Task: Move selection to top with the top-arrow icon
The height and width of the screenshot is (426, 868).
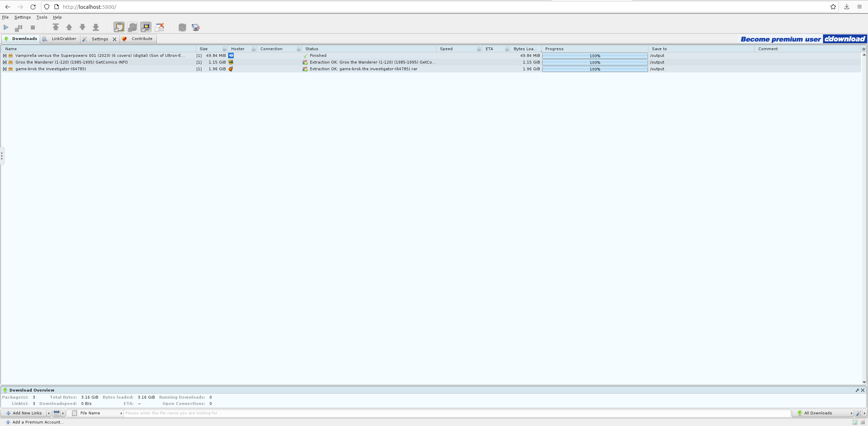Action: point(56,27)
